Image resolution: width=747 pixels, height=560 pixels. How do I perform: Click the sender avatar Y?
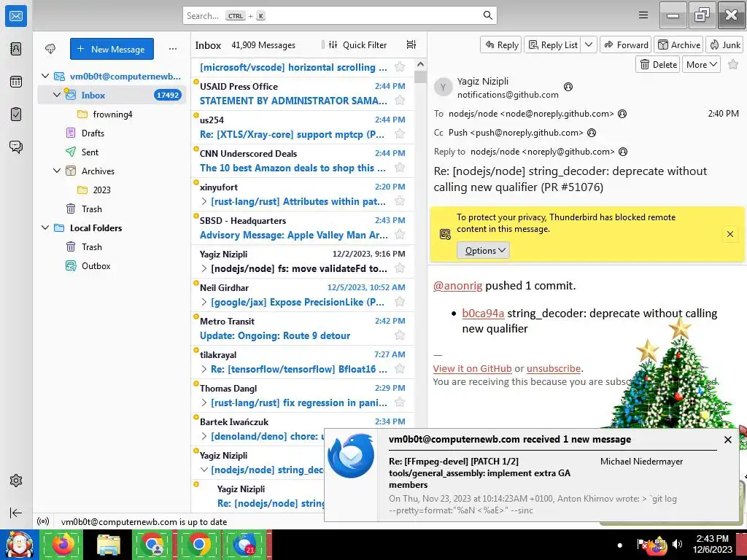pyautogui.click(x=443, y=87)
